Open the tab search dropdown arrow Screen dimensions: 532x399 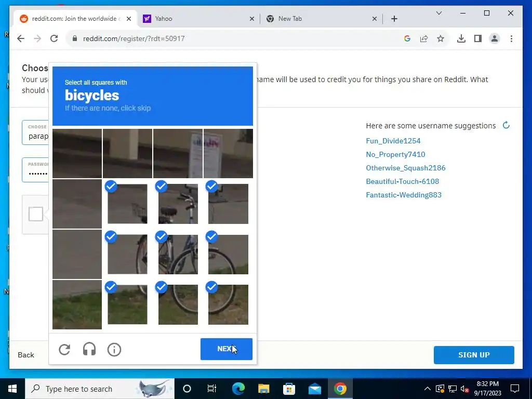(x=438, y=13)
